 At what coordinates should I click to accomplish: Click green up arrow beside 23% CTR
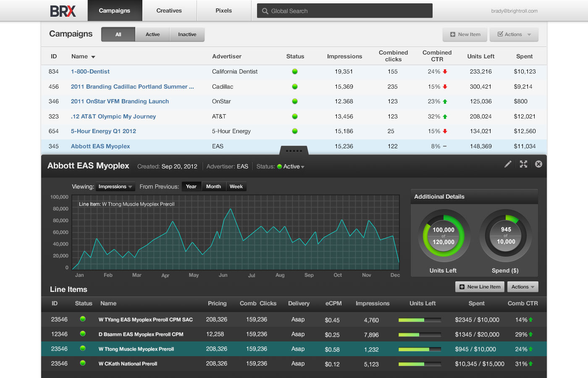445,101
